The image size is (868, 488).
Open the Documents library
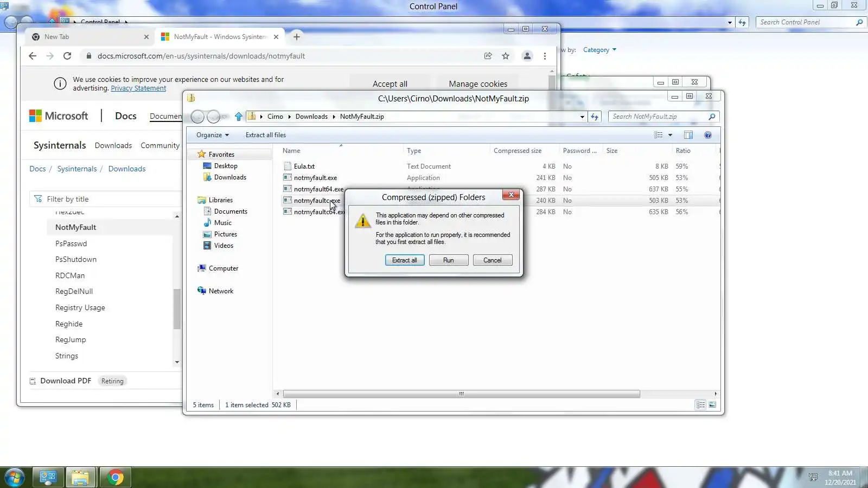[x=231, y=211]
